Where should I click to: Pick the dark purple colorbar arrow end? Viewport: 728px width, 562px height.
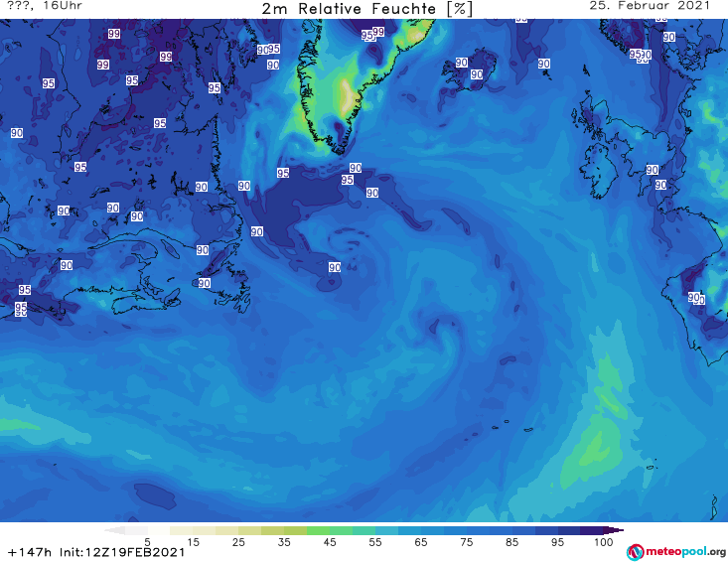point(614,530)
